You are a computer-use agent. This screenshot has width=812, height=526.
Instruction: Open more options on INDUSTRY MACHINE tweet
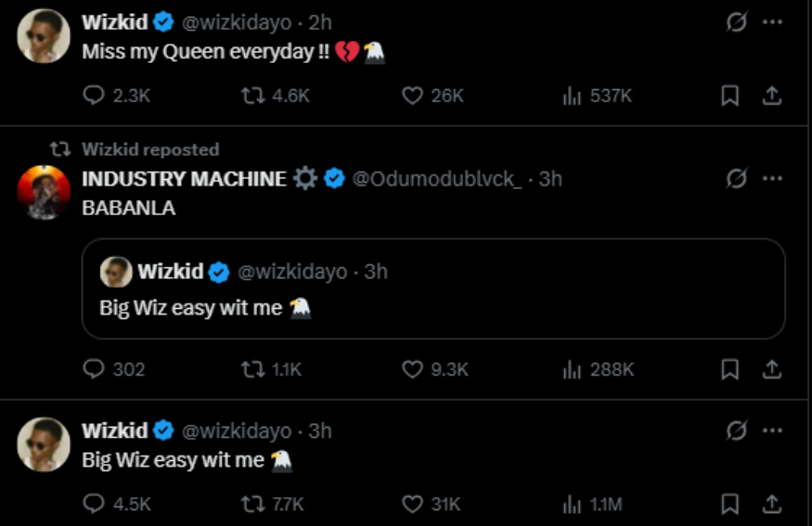772,179
